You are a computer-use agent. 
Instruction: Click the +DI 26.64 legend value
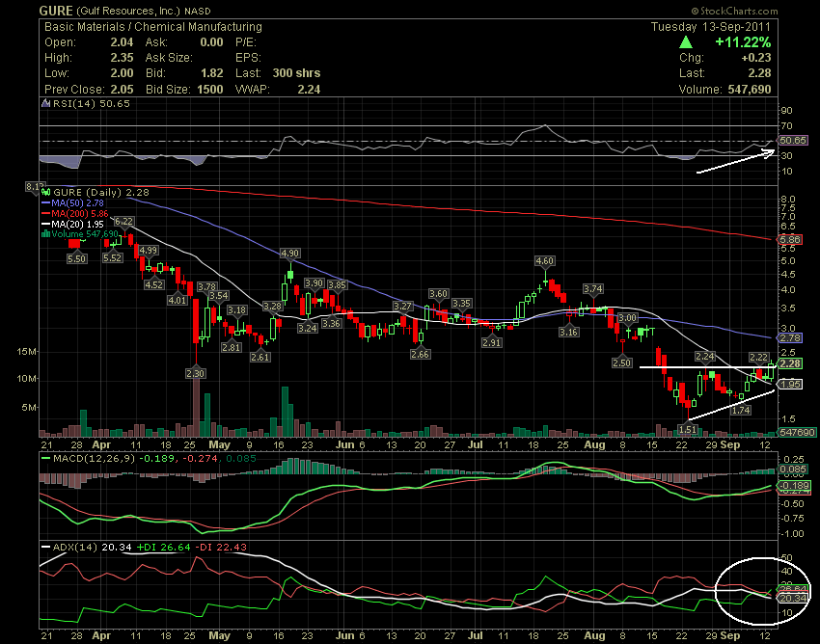[164, 548]
